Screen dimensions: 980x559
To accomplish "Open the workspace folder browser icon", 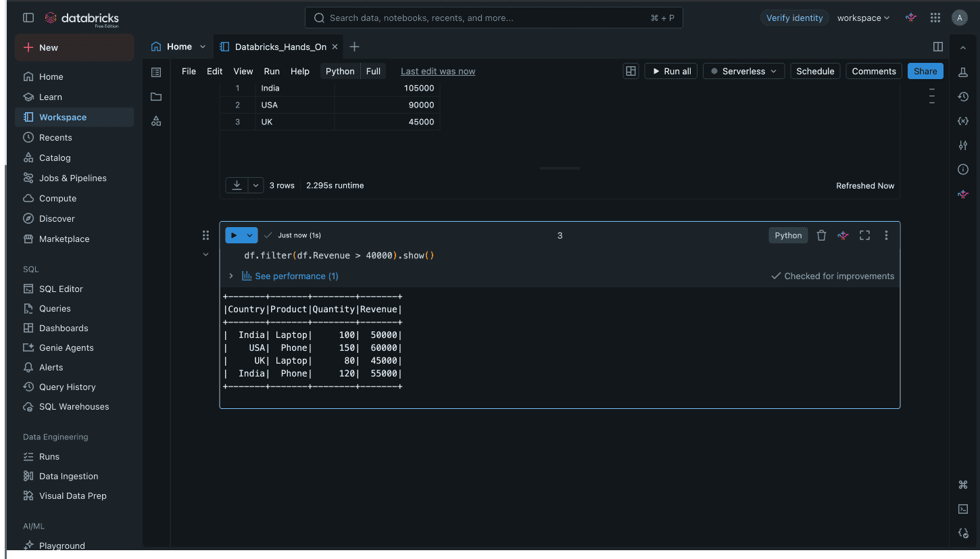I will pyautogui.click(x=156, y=97).
